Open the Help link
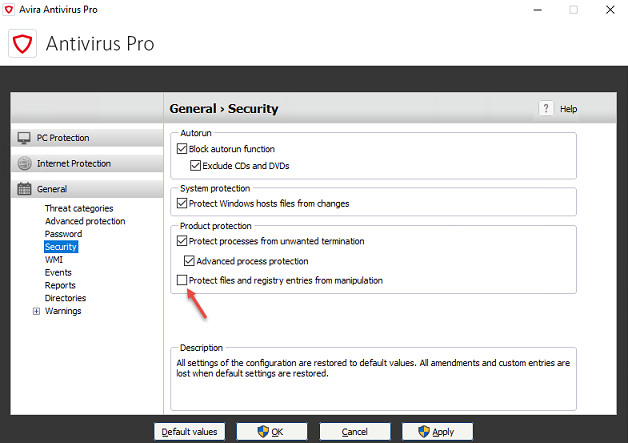Viewport: 628px width, 443px height. [568, 109]
